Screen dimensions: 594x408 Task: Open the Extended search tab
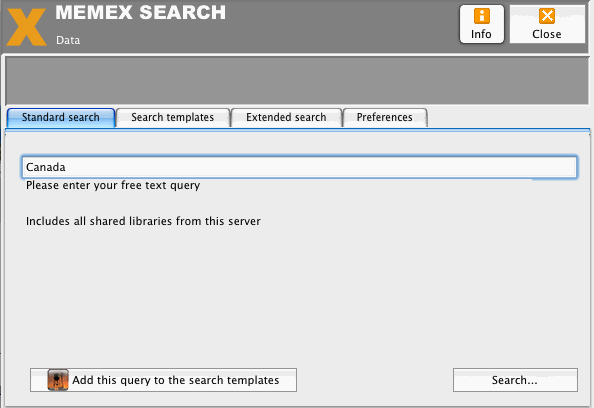pos(286,117)
